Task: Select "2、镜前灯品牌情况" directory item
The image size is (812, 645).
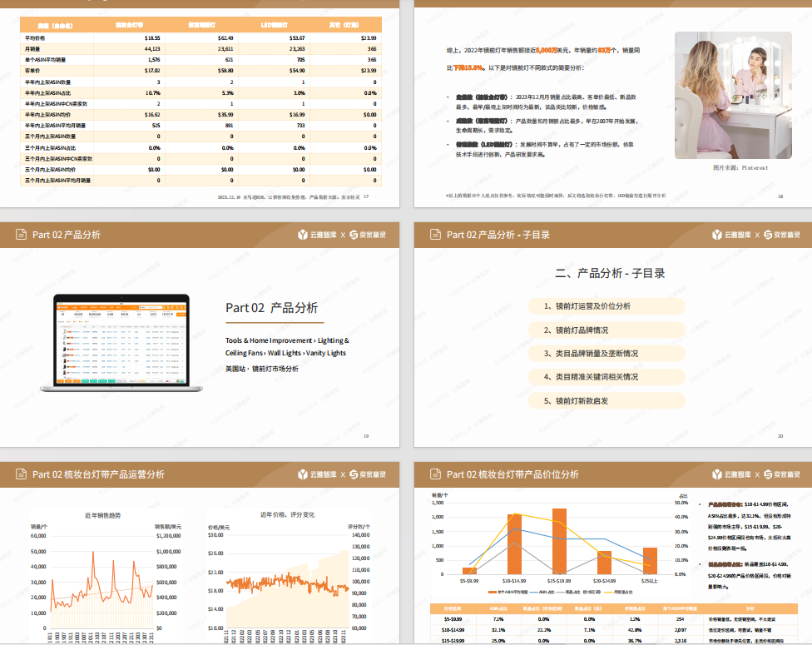Action: click(x=606, y=330)
